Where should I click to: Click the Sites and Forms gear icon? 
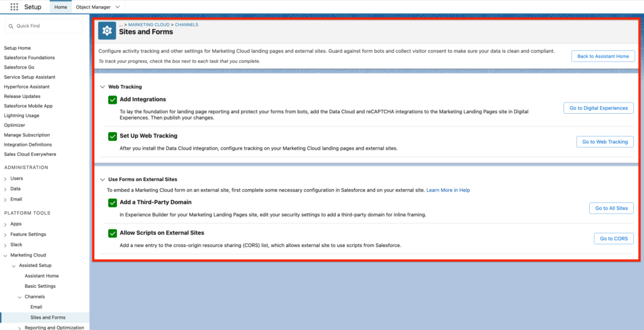click(107, 30)
